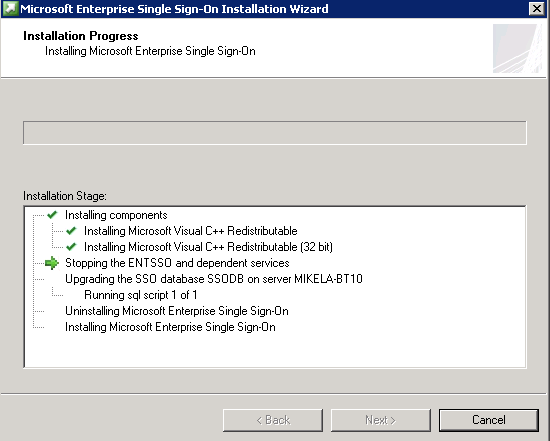
Task: Click checkmark next to Visual C++ Redistributable
Action: point(71,231)
